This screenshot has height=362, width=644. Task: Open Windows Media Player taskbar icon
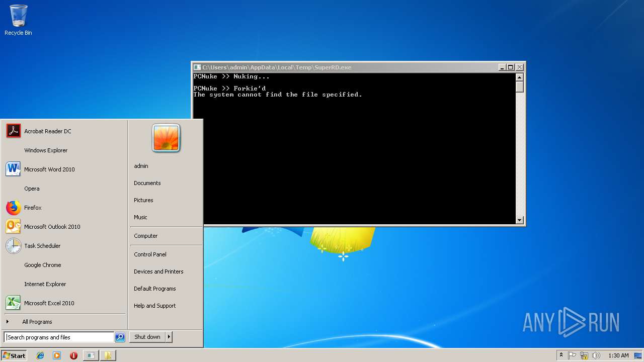tap(57, 355)
